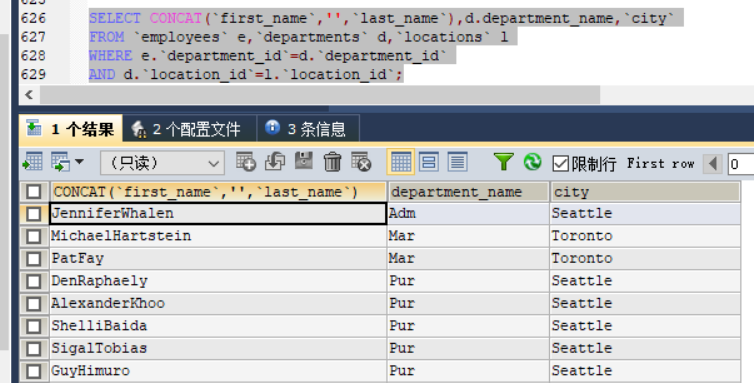Screen dimensions: 754x383
Task: Open the 1 个结果 tab
Action: point(71,129)
